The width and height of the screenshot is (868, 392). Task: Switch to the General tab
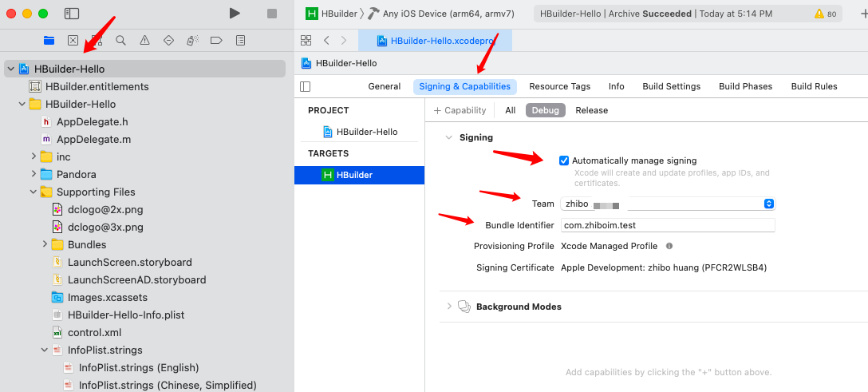click(385, 86)
